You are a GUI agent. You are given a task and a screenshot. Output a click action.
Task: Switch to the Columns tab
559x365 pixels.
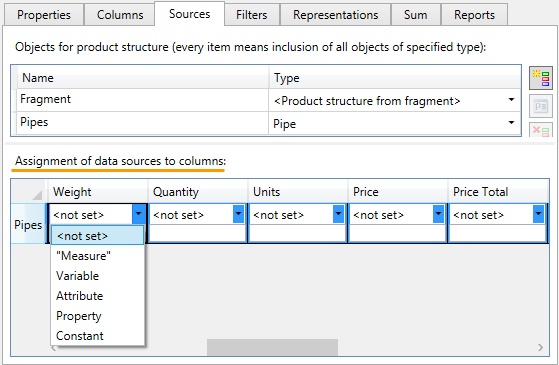pos(120,15)
